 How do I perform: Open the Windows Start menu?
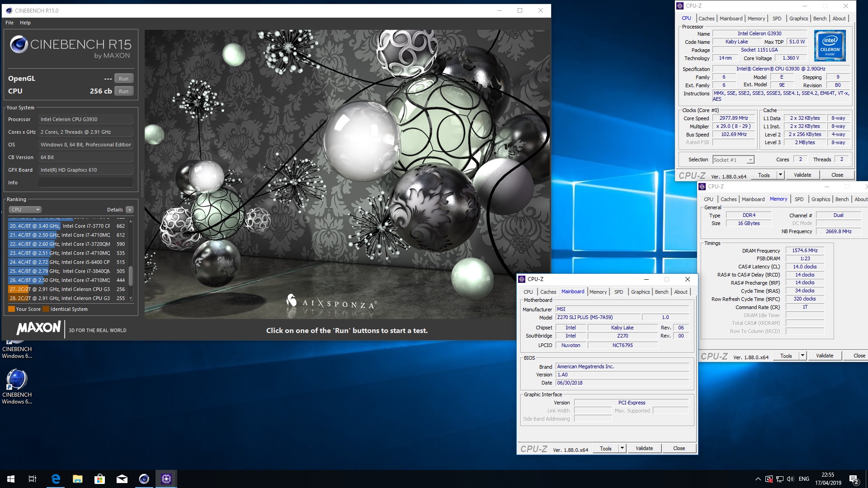click(x=11, y=479)
